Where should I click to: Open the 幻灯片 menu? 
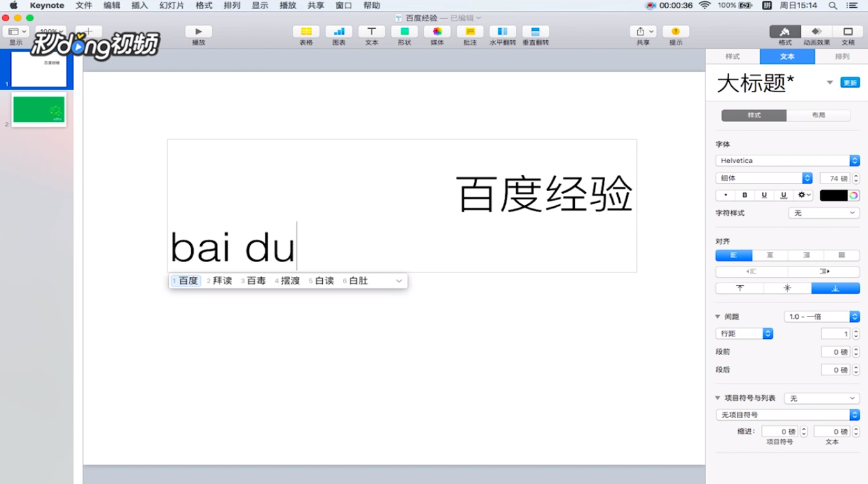coord(171,5)
